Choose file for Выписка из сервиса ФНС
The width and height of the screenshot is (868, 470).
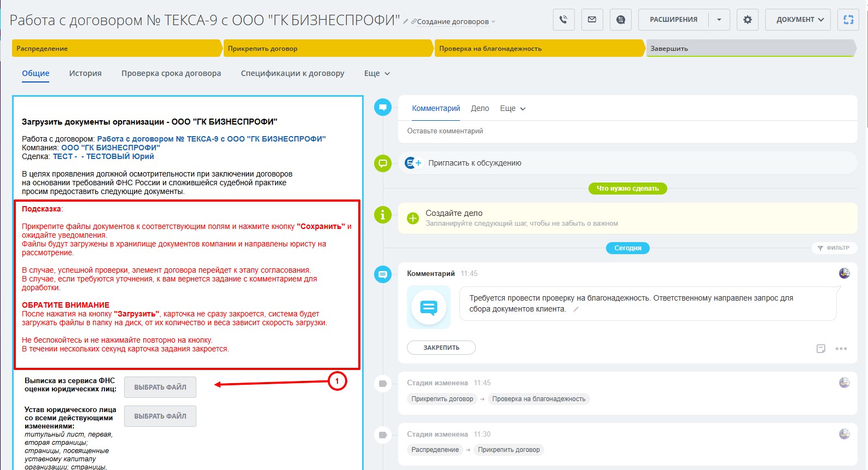160,387
